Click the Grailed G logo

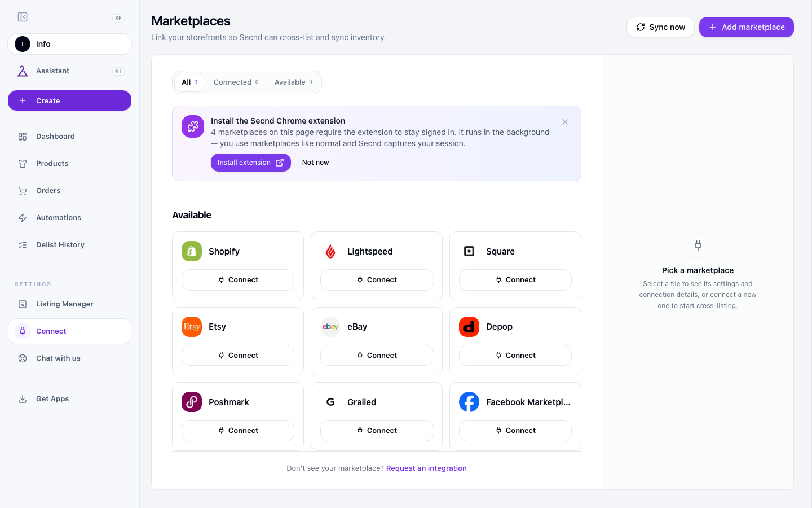coord(330,402)
